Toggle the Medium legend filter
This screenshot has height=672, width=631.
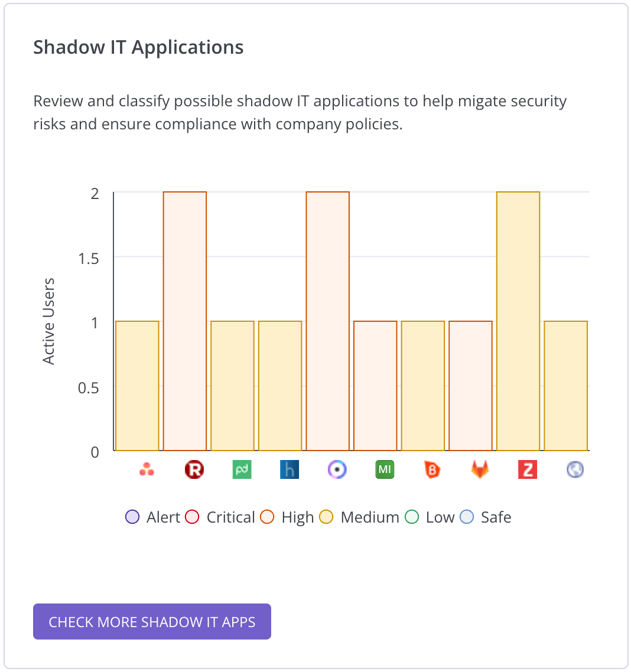click(359, 517)
